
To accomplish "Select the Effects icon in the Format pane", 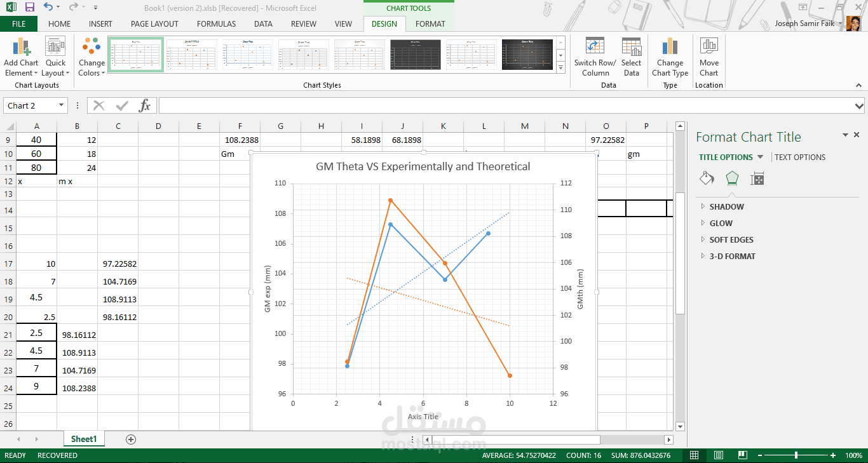I will pyautogui.click(x=732, y=178).
